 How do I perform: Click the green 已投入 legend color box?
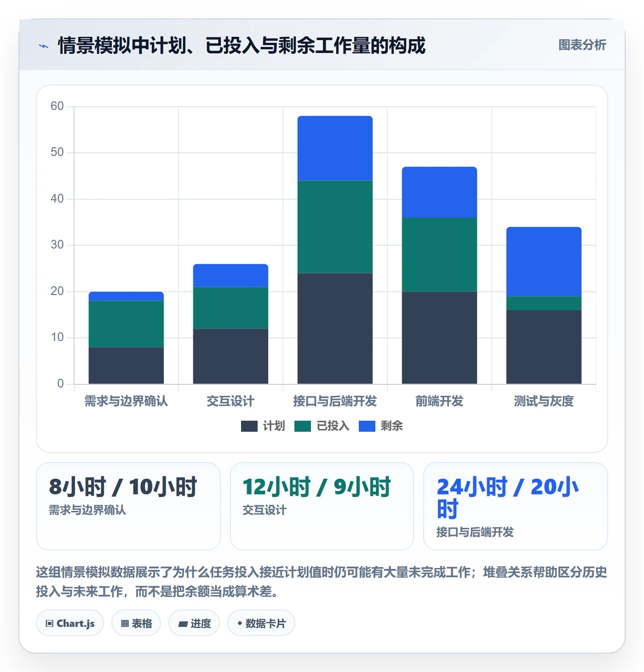(x=303, y=426)
